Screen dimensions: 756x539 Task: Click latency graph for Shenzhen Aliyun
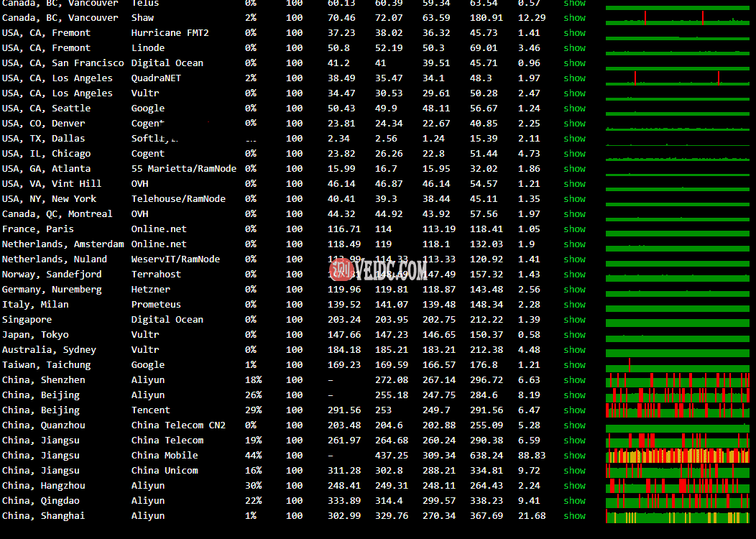point(678,380)
